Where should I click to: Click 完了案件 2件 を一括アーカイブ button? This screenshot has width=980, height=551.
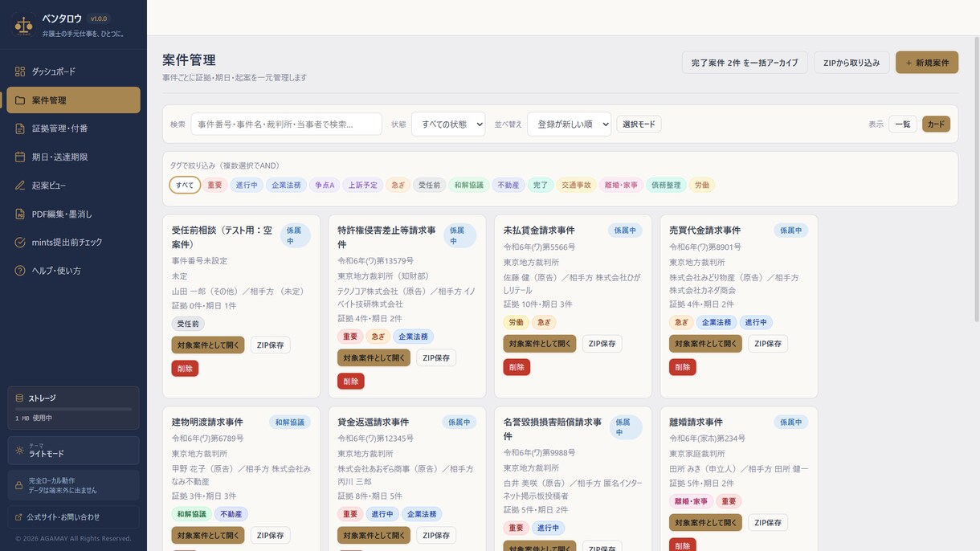pyautogui.click(x=745, y=63)
